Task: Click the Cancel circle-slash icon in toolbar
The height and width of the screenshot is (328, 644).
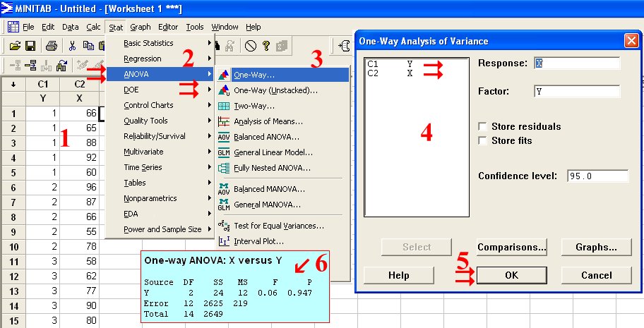Action: (x=251, y=46)
